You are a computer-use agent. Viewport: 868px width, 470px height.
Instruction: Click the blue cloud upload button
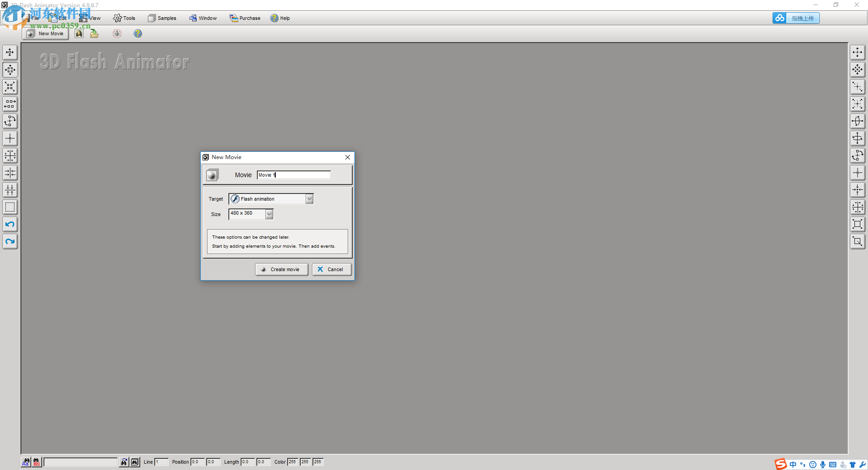[x=796, y=18]
